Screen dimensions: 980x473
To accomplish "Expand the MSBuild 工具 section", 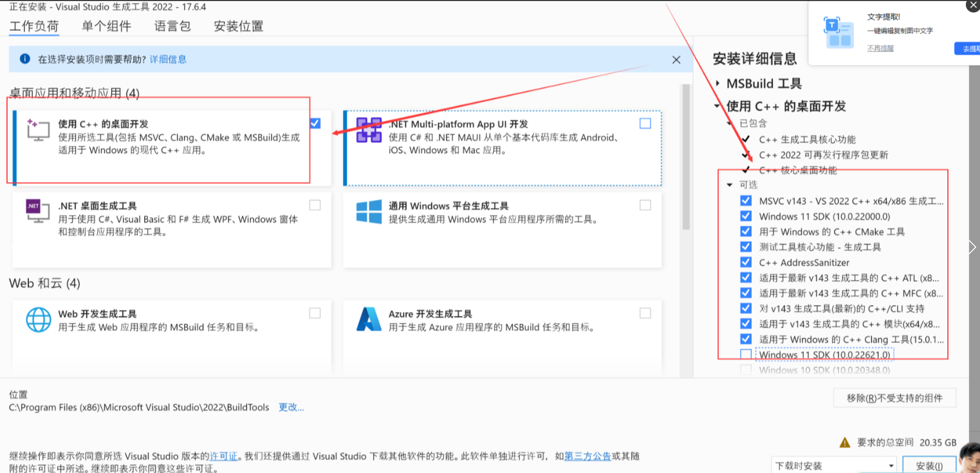I will click(717, 84).
